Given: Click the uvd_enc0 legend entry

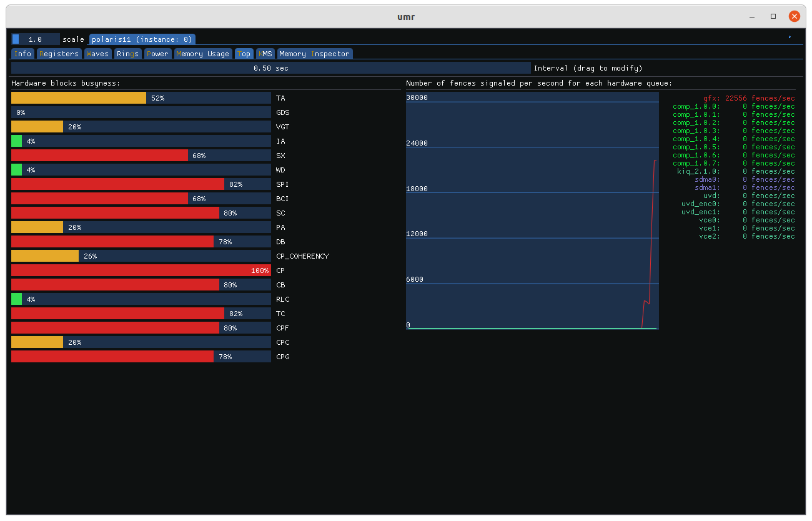Looking at the screenshot, I should 738,204.
